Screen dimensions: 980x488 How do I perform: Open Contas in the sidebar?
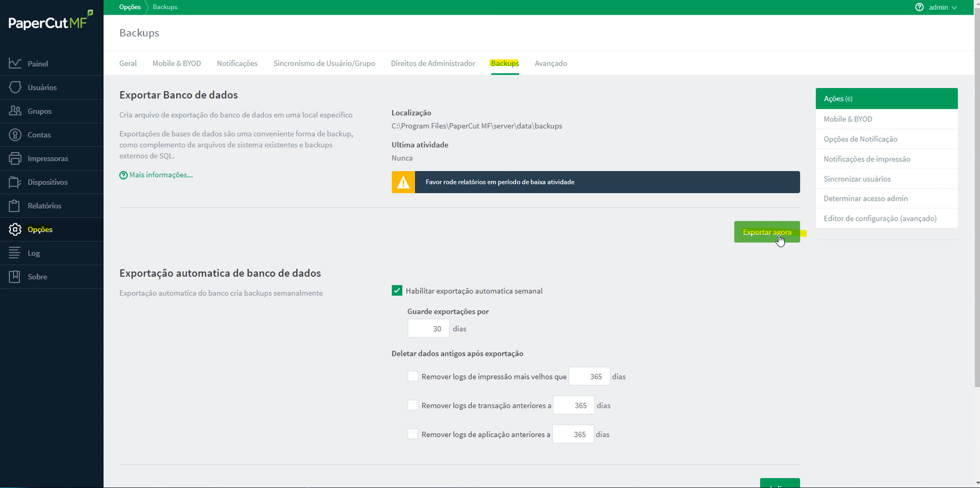pos(52,134)
